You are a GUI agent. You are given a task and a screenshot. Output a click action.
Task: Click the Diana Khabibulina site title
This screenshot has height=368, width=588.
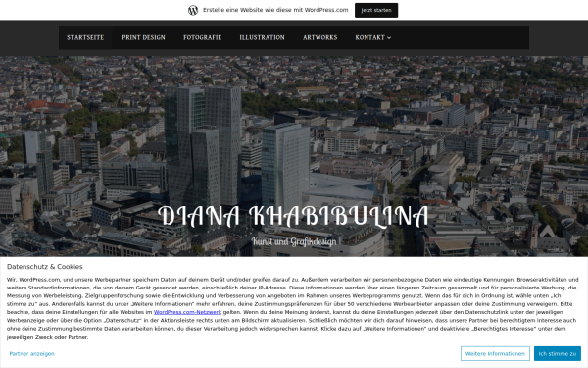click(x=294, y=216)
